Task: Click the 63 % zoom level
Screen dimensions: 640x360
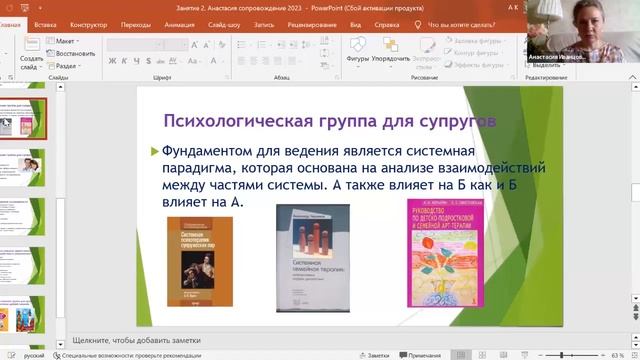Action: pyautogui.click(x=618, y=356)
